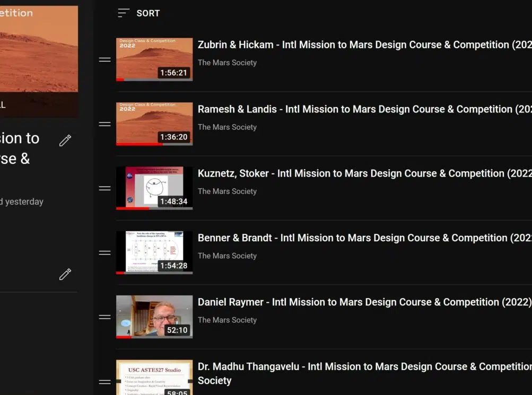The image size is (532, 395).
Task: Visit The Mars Society channel under Kuznetz, Stoker
Action: click(228, 191)
